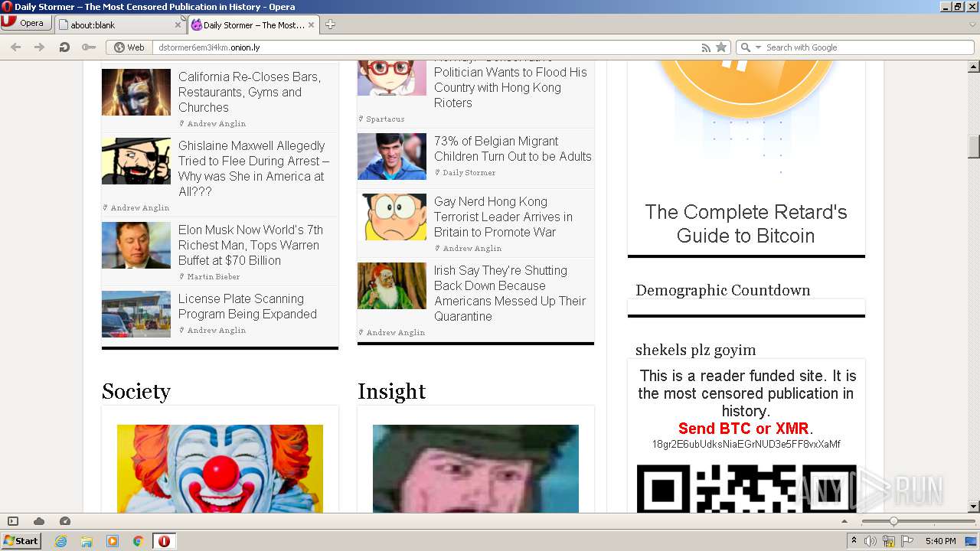Open the Opera main menu button

tap(26, 23)
